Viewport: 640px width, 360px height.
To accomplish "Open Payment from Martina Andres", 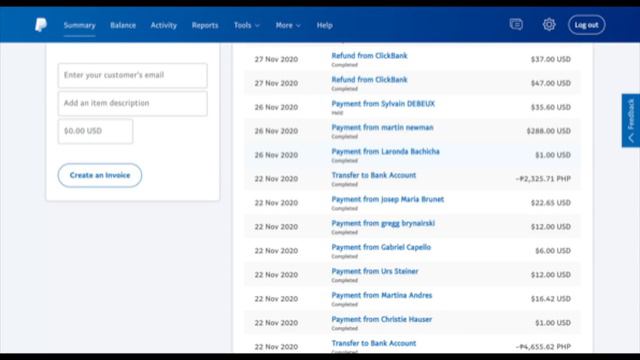I will [382, 296].
